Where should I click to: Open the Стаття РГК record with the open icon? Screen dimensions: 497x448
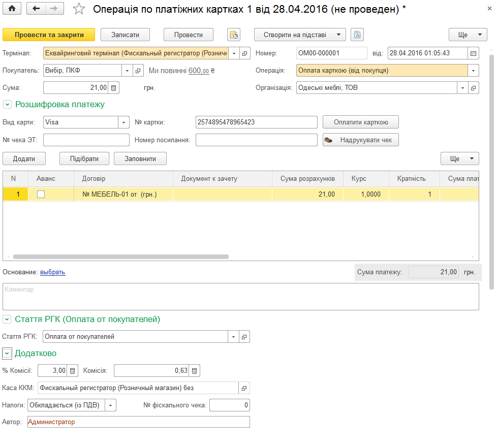tap(244, 337)
